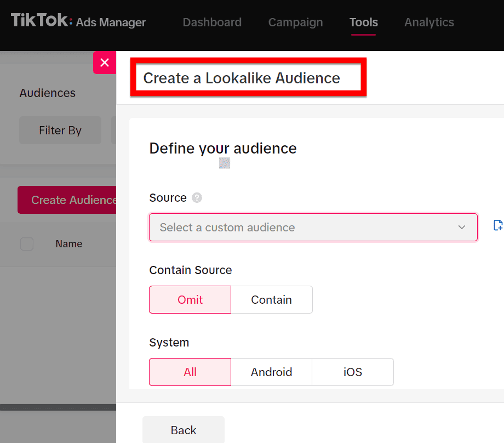Click the horizontal scrollbar under Audiences list
Viewport: 504px width, 443px height.
58,407
